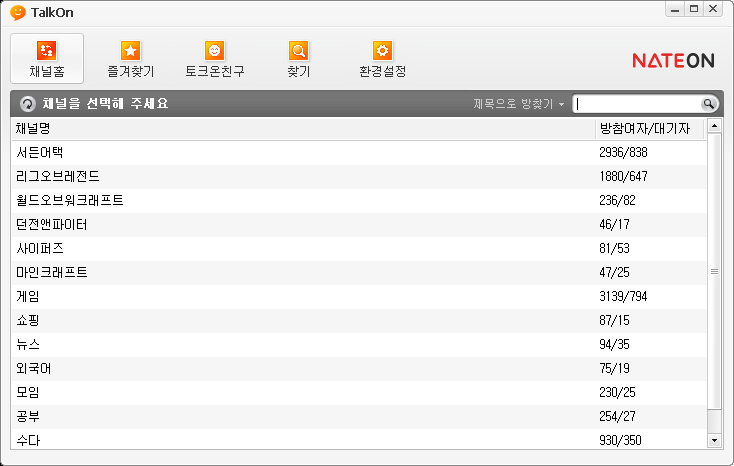Select the 모임 channel
Image resolution: width=734 pixels, height=466 pixels.
[359, 392]
